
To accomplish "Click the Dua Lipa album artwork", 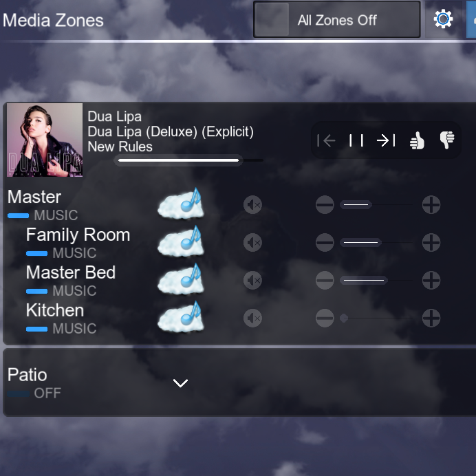I will (45, 140).
